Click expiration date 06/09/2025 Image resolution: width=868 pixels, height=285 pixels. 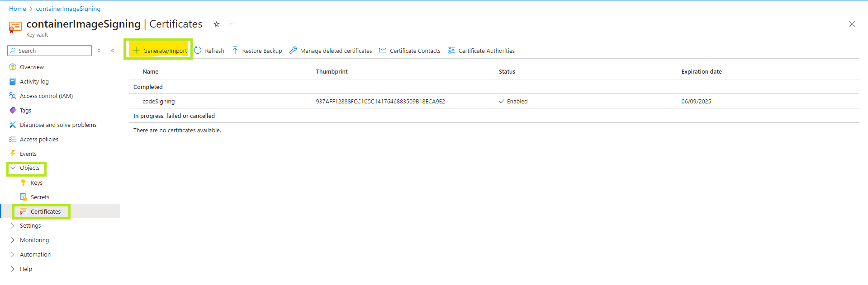click(696, 101)
